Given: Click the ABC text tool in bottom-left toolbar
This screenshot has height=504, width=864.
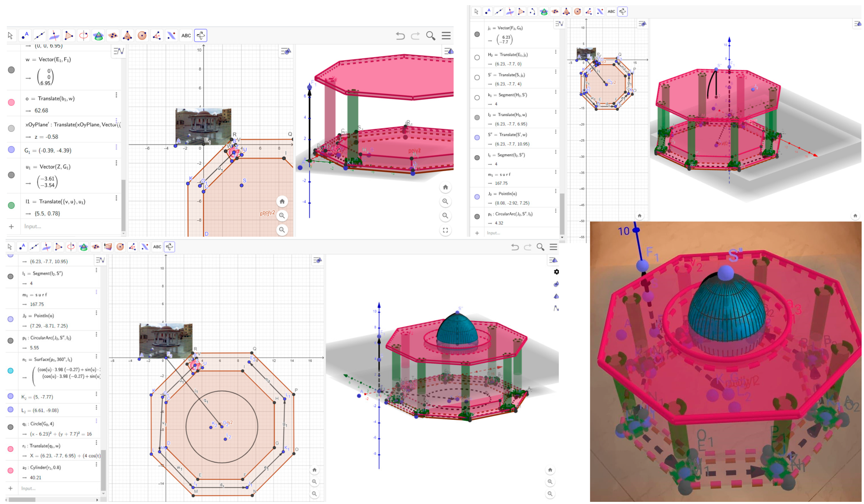Looking at the screenshot, I should coord(157,247).
